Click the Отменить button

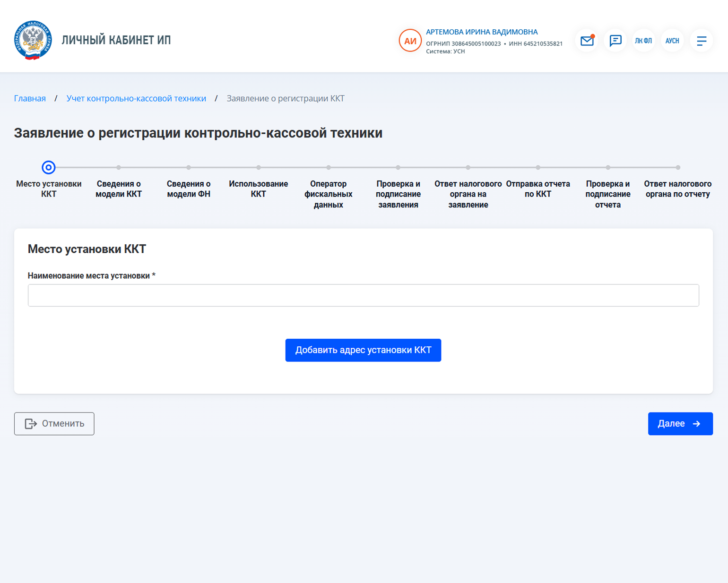coord(54,423)
